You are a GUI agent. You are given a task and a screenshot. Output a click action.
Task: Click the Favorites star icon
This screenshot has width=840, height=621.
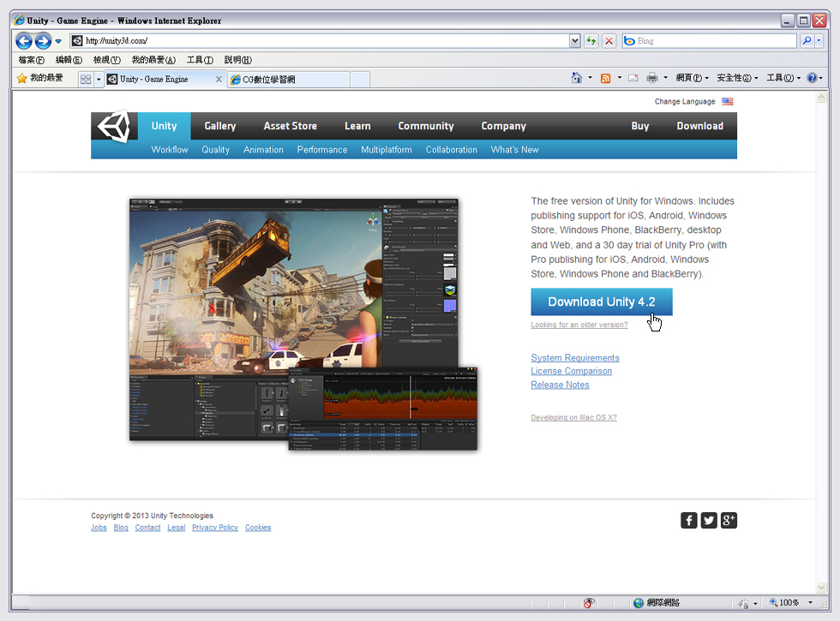click(22, 79)
